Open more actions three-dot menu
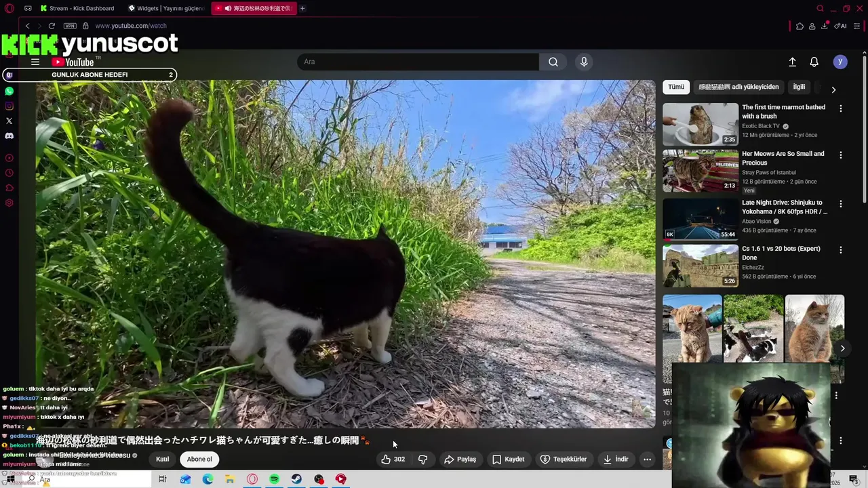The width and height of the screenshot is (868, 488). [x=647, y=459]
